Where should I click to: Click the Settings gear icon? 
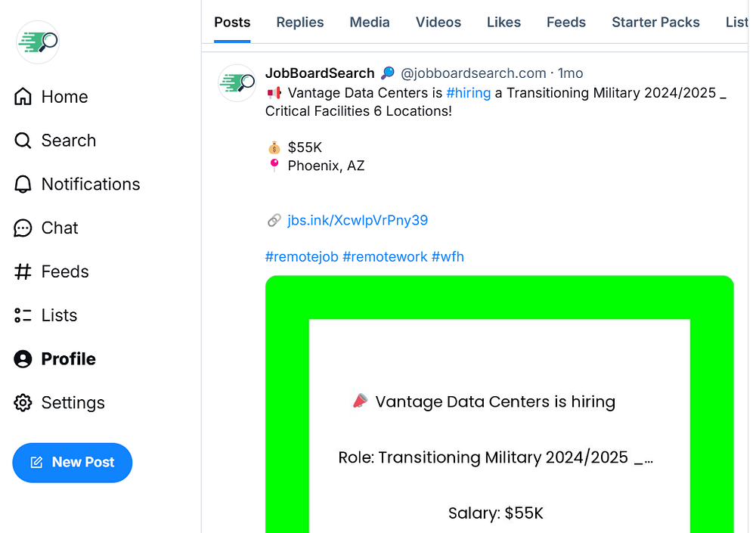23,403
